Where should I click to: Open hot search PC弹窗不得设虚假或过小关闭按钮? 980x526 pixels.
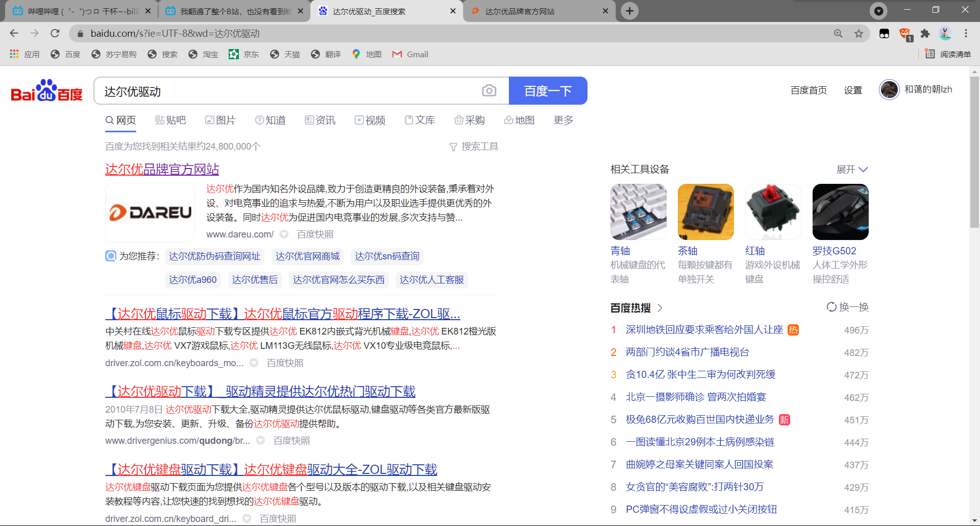tap(701, 509)
